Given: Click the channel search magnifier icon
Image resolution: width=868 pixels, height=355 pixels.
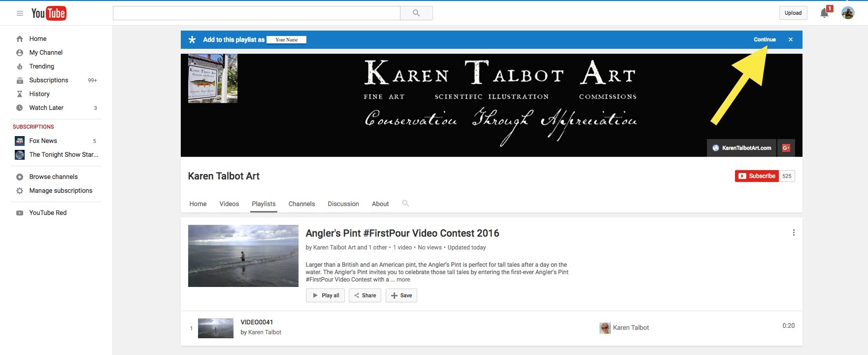Looking at the screenshot, I should pyautogui.click(x=405, y=203).
